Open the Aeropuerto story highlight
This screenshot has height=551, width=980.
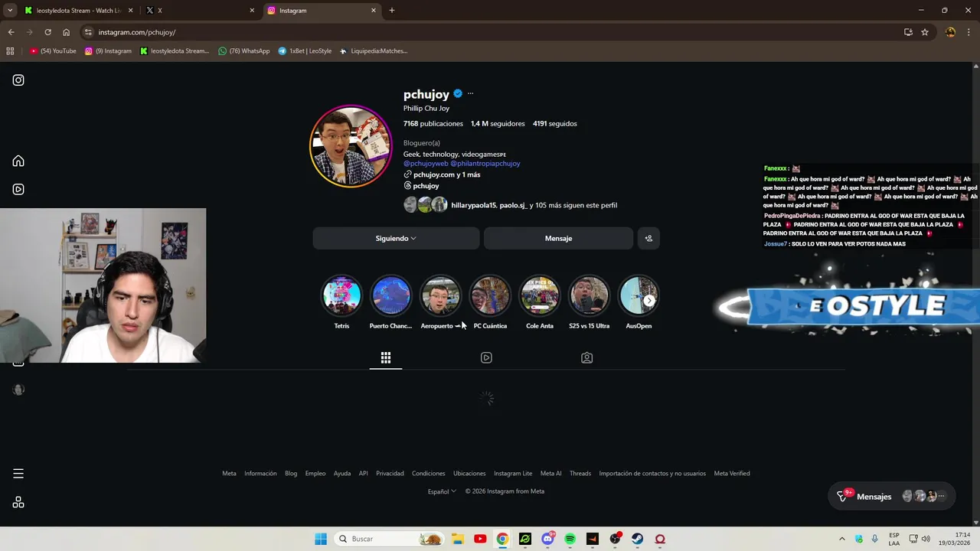pos(440,295)
